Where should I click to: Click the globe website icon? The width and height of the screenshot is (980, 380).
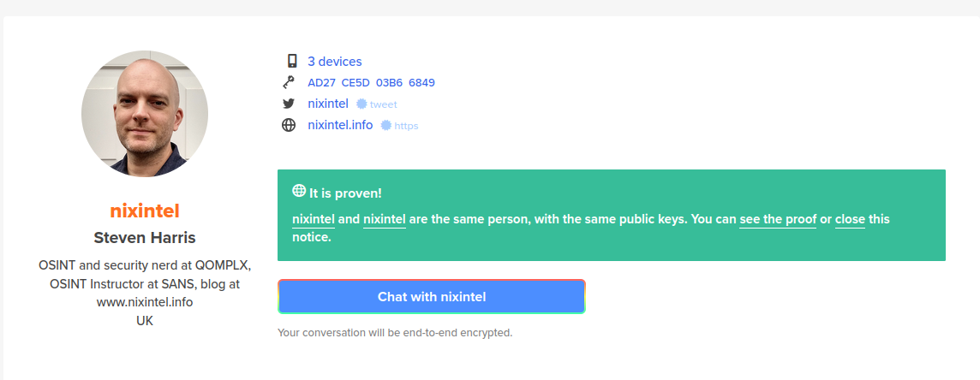(x=288, y=126)
